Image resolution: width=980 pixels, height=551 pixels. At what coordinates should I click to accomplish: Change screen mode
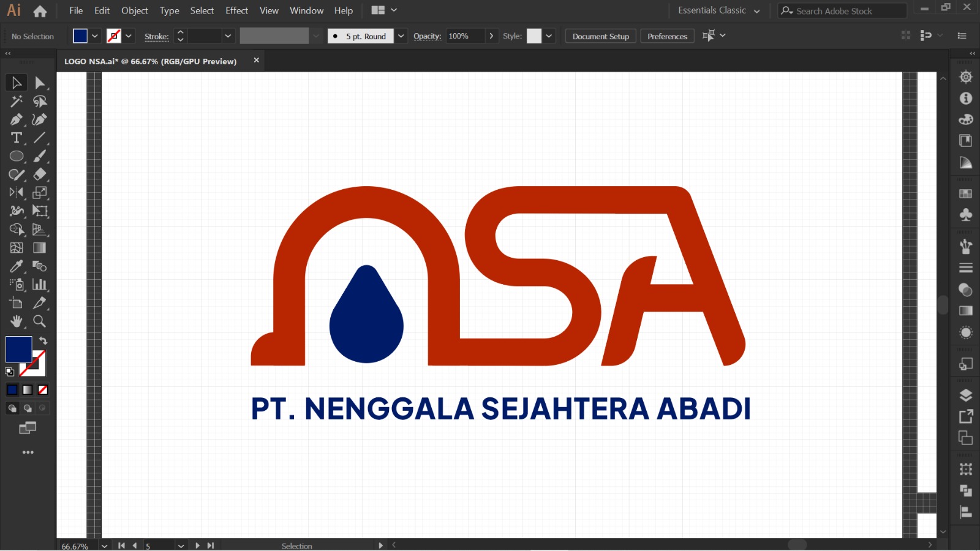(28, 428)
